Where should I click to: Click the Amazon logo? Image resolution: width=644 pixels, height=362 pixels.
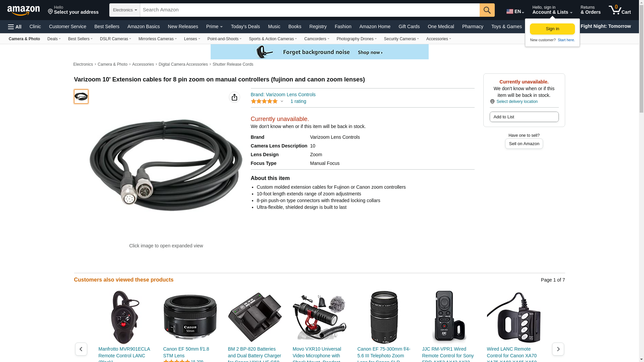[x=23, y=10]
